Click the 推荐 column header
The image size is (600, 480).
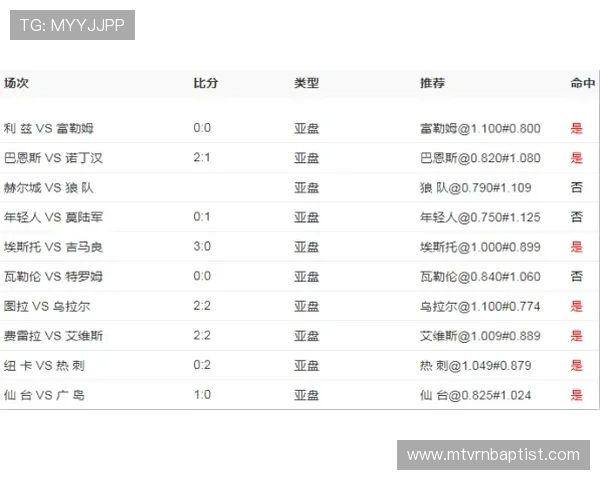[432, 83]
